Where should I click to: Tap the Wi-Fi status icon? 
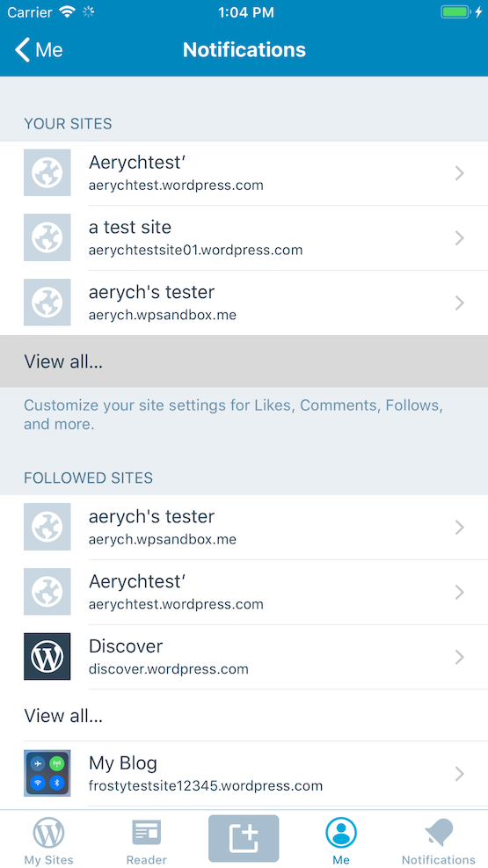coord(68,11)
